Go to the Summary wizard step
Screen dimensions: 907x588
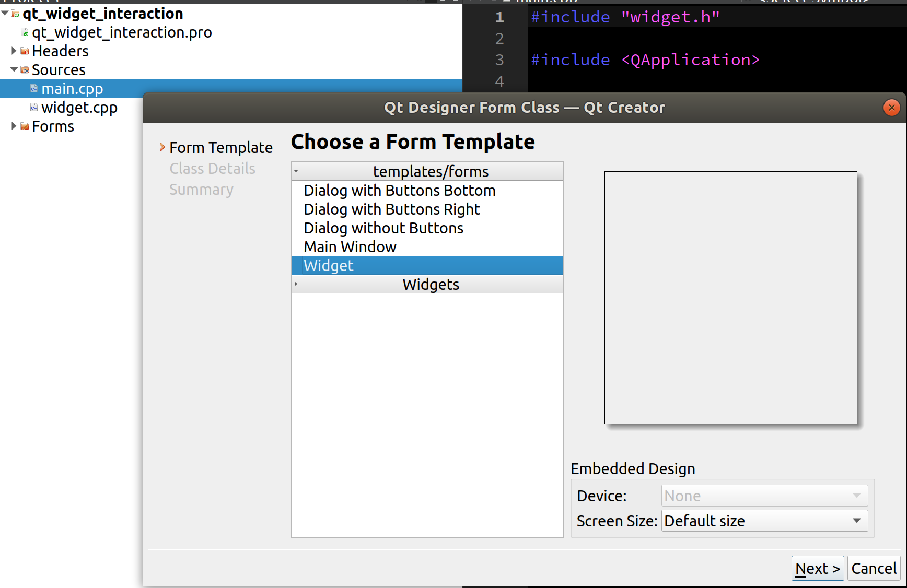pos(201,190)
